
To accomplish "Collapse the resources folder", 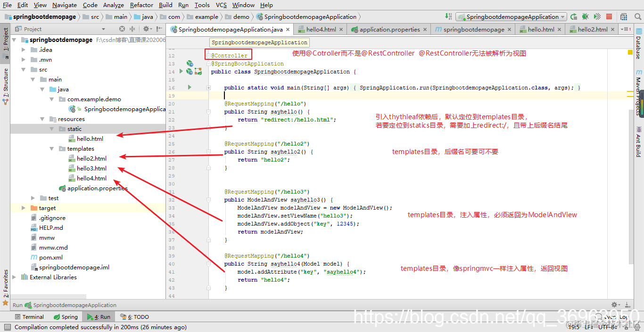I will click(x=43, y=119).
